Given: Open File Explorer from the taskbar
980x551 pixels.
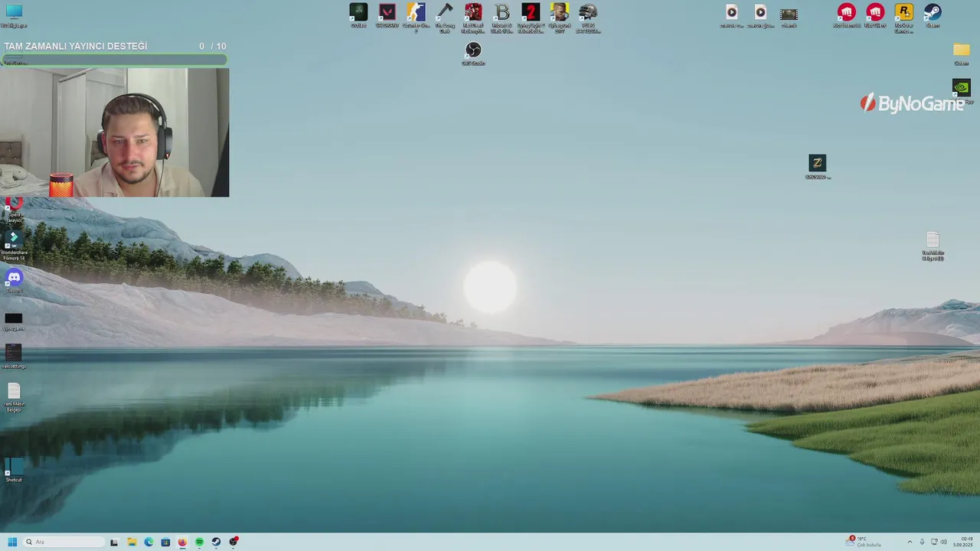Looking at the screenshot, I should [x=132, y=542].
